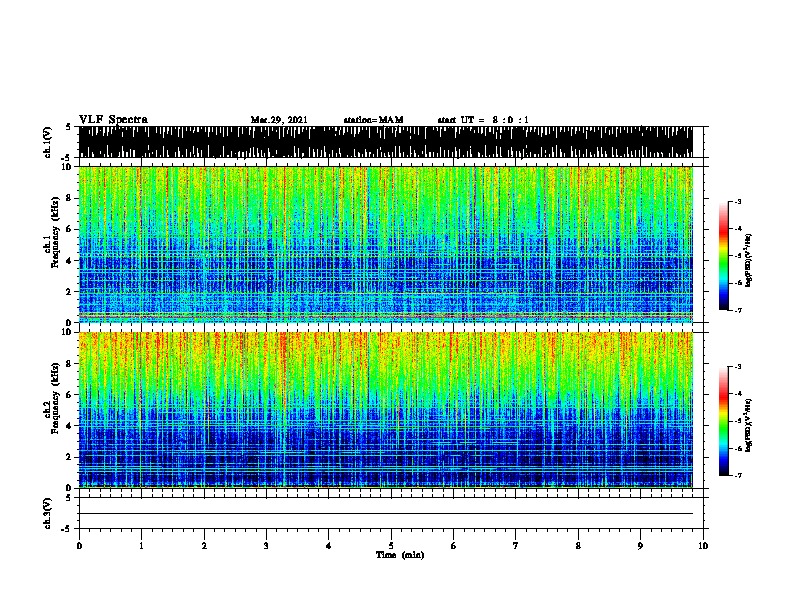Click the "-7" label on ch.2 color bar
Image resolution: width=792 pixels, height=612 pixels.
(737, 476)
